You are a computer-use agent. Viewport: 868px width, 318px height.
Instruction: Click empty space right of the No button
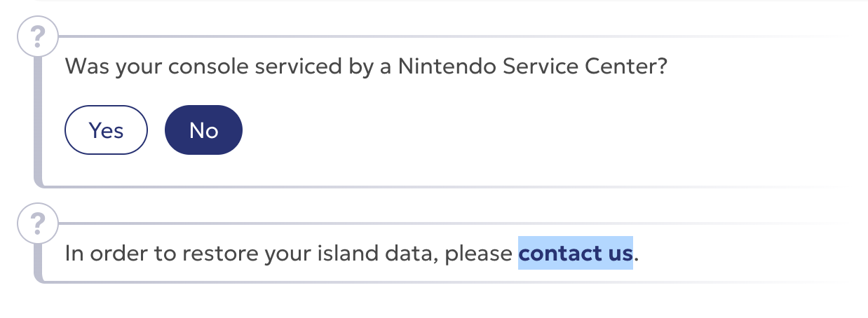491,130
